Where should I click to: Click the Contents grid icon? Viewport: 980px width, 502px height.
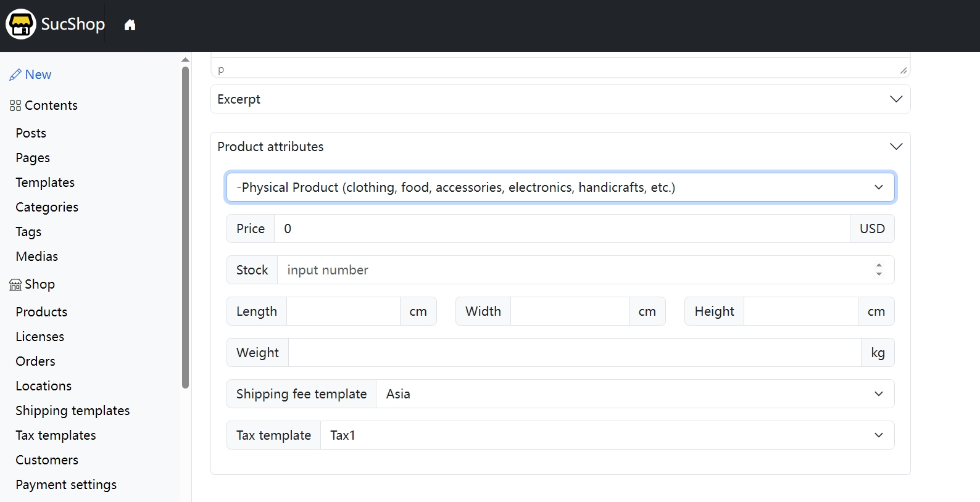(x=15, y=105)
